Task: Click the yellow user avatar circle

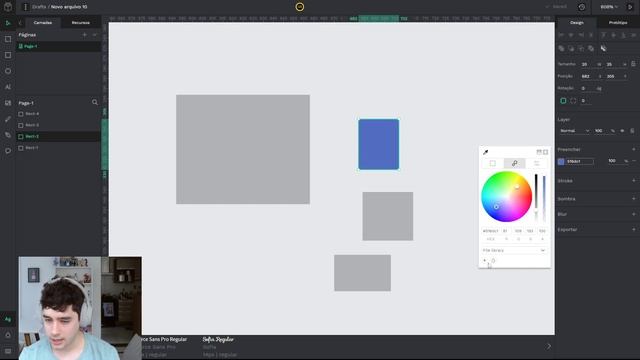Action: point(300,7)
